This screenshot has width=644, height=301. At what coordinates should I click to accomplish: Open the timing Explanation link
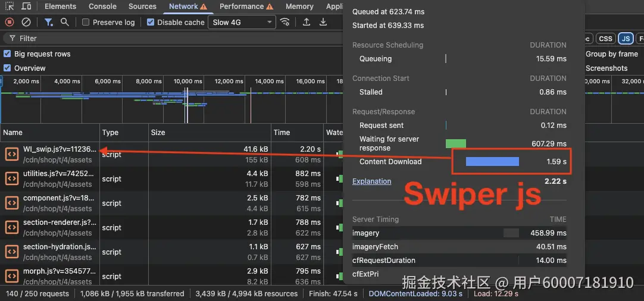click(371, 181)
